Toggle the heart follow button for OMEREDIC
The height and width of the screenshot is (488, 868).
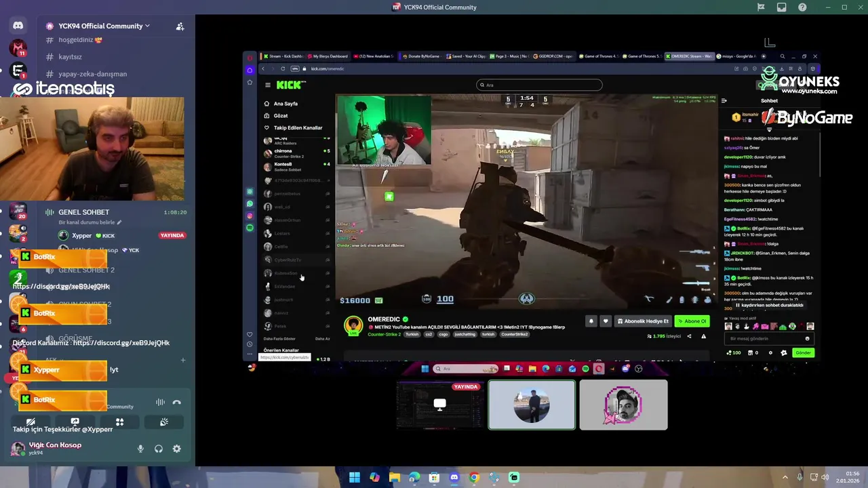coord(606,321)
